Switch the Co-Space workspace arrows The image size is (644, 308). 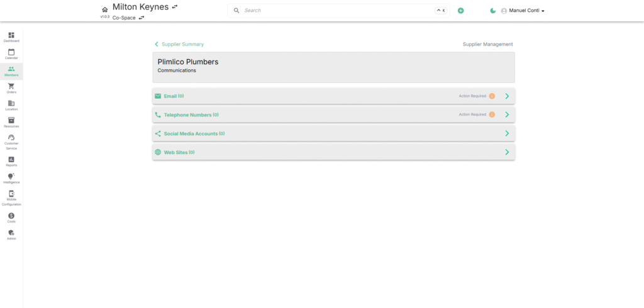click(142, 18)
